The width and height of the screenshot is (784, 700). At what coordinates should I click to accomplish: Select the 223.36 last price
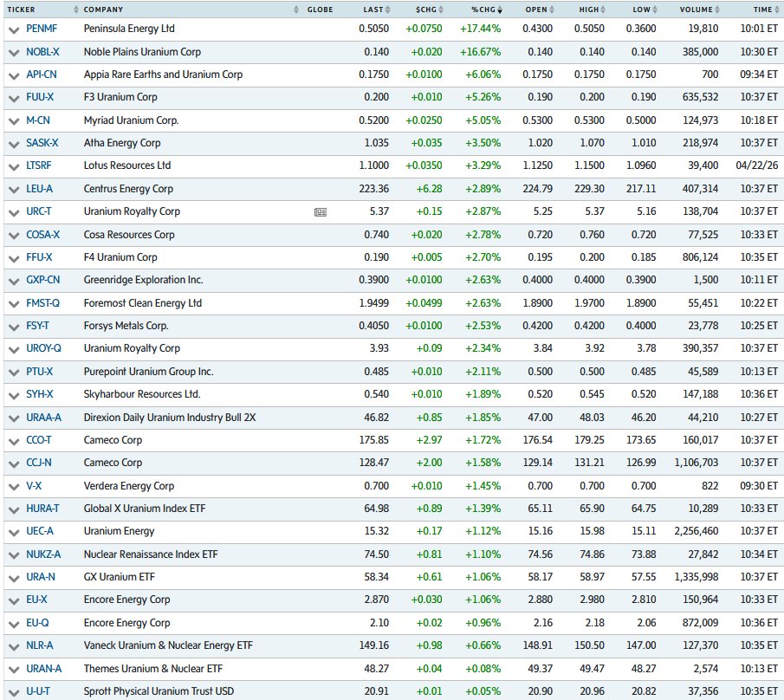(373, 189)
